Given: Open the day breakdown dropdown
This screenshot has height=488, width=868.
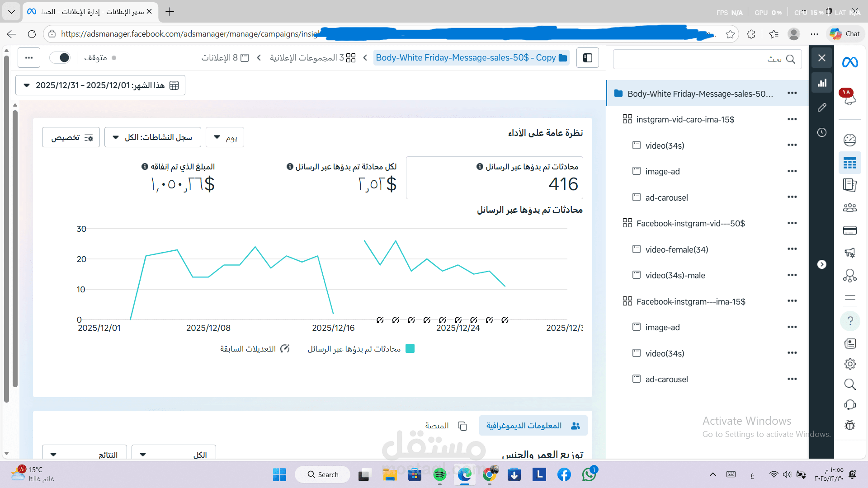Looking at the screenshot, I should pos(225,137).
